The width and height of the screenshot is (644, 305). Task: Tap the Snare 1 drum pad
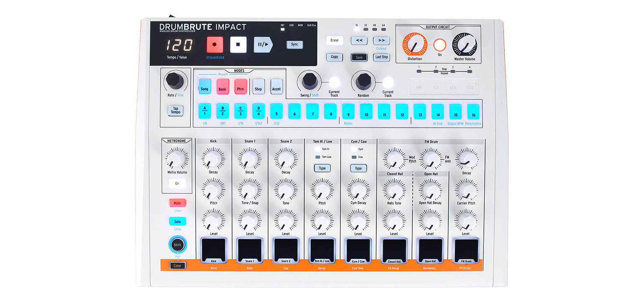click(250, 249)
